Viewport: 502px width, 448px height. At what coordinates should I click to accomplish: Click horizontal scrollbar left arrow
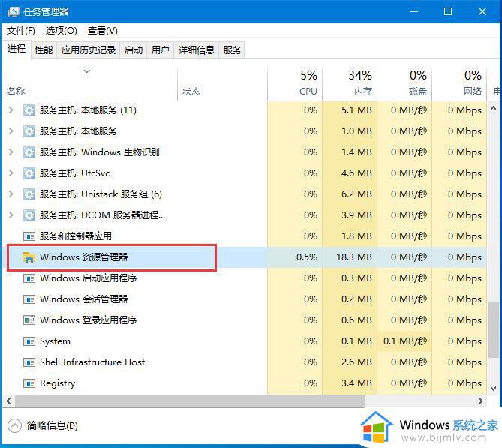(9, 401)
